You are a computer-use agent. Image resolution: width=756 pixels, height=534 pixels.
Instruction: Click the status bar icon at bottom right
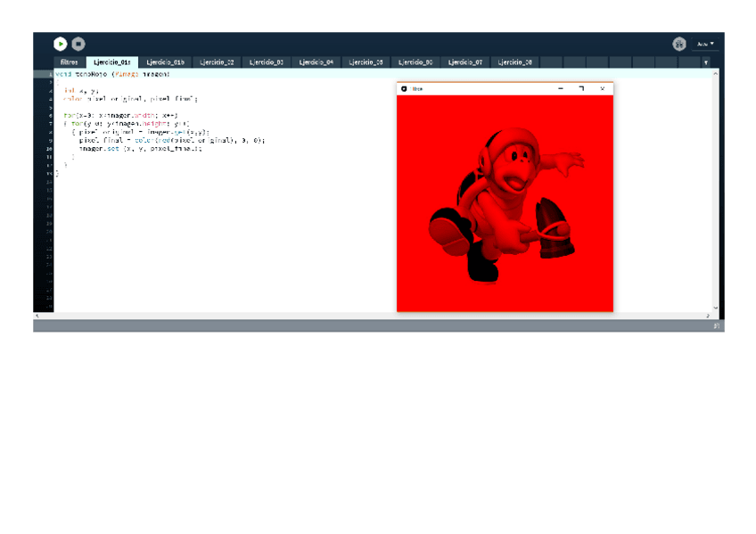point(716,326)
